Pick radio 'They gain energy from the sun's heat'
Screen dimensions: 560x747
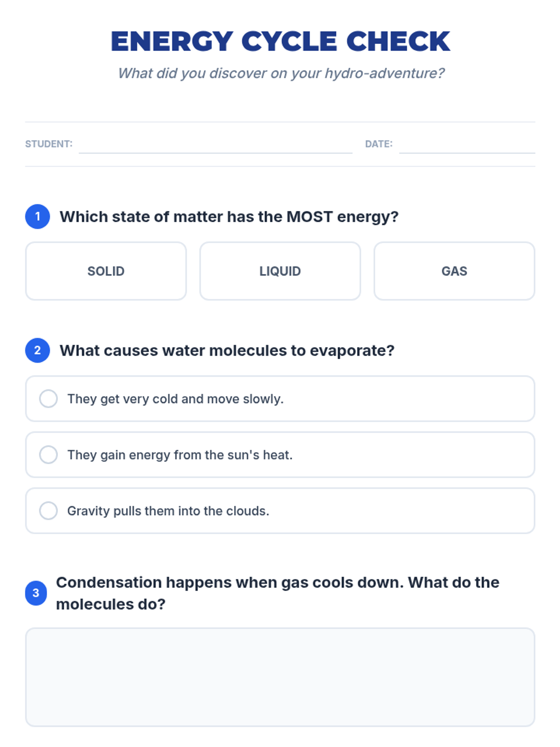point(49,455)
